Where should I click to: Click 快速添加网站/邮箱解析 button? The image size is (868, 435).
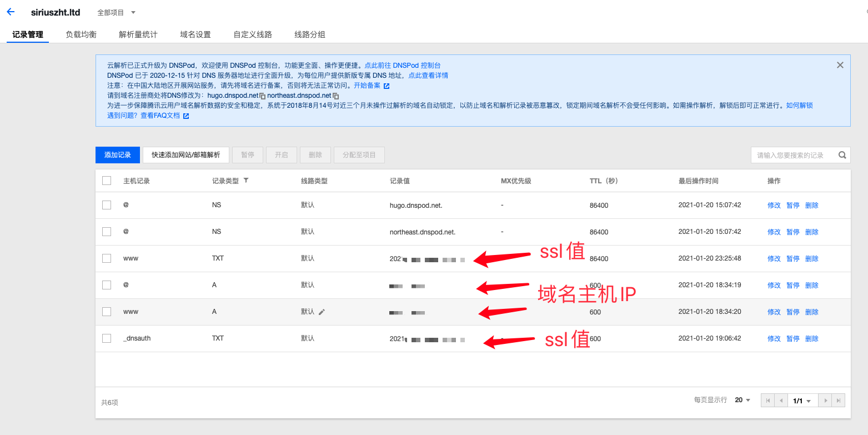coord(186,155)
